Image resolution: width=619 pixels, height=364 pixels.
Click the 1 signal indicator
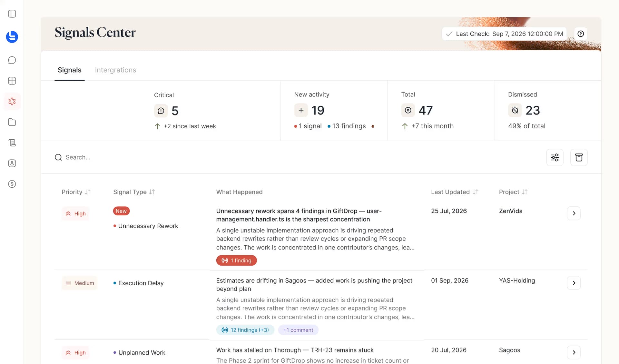[308, 126]
